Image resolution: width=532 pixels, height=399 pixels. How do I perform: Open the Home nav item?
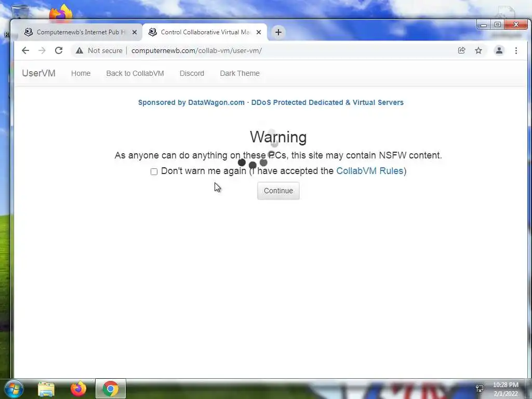(81, 73)
